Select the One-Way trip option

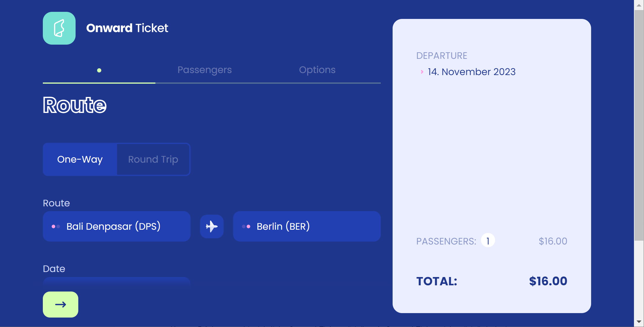(x=80, y=159)
